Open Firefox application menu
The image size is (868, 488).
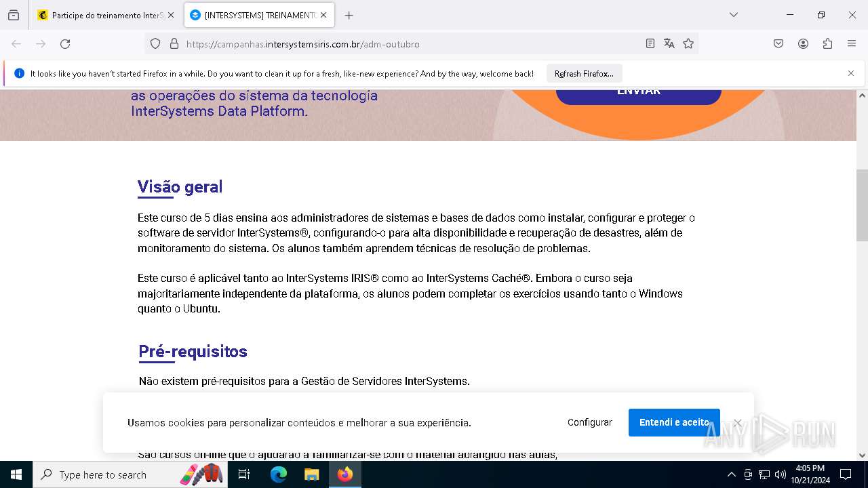[x=852, y=44]
